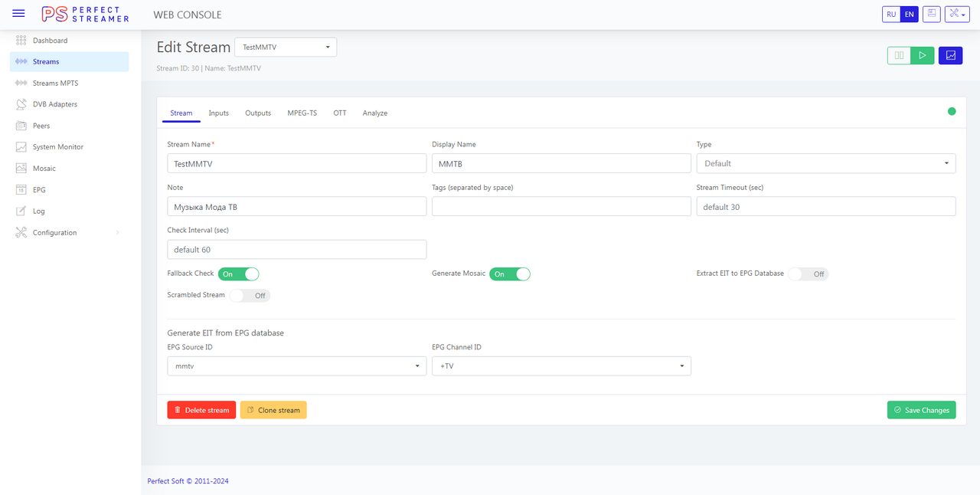This screenshot has height=495, width=980.
Task: Switch to the Inputs tab
Action: tap(219, 113)
